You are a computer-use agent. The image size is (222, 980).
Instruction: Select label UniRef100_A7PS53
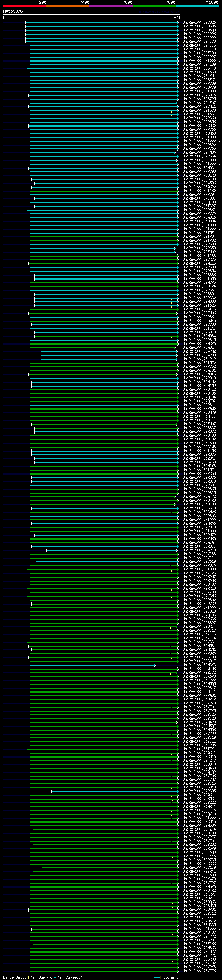[199, 473]
